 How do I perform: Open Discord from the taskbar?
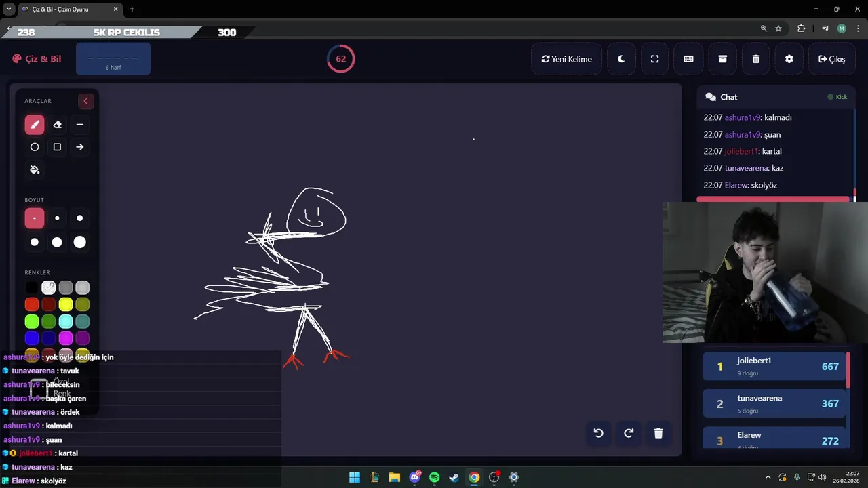point(414,477)
